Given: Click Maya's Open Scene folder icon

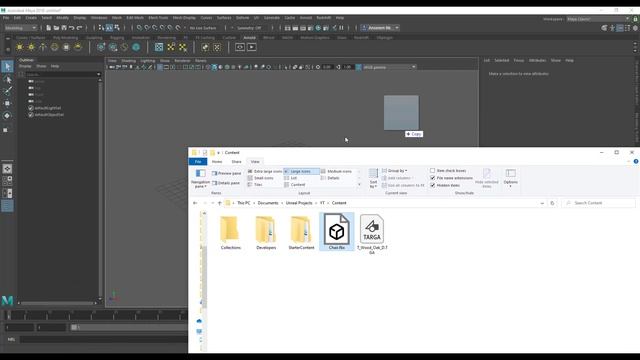Looking at the screenshot, I should pos(56,28).
